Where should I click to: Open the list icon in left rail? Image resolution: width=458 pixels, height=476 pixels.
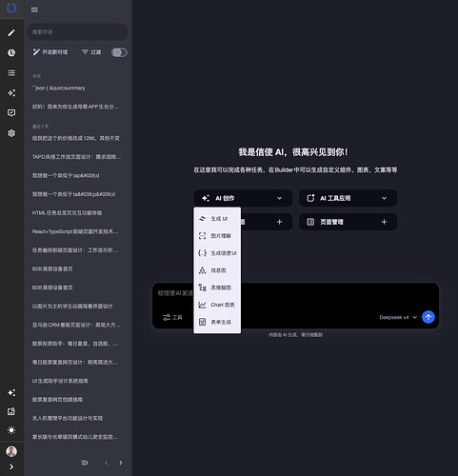(x=11, y=73)
